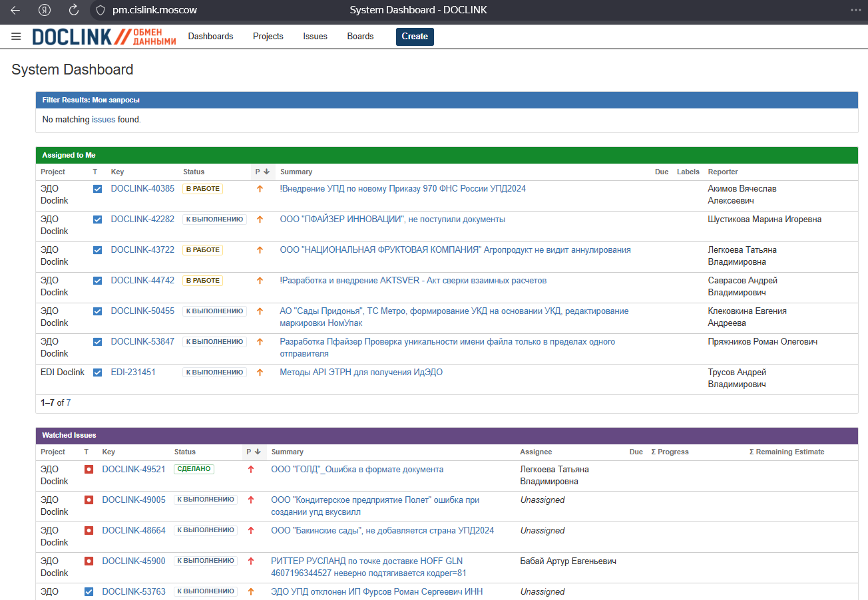Click the task type icon for DOCLINK-44742
The width and height of the screenshot is (868, 600).
coord(98,281)
